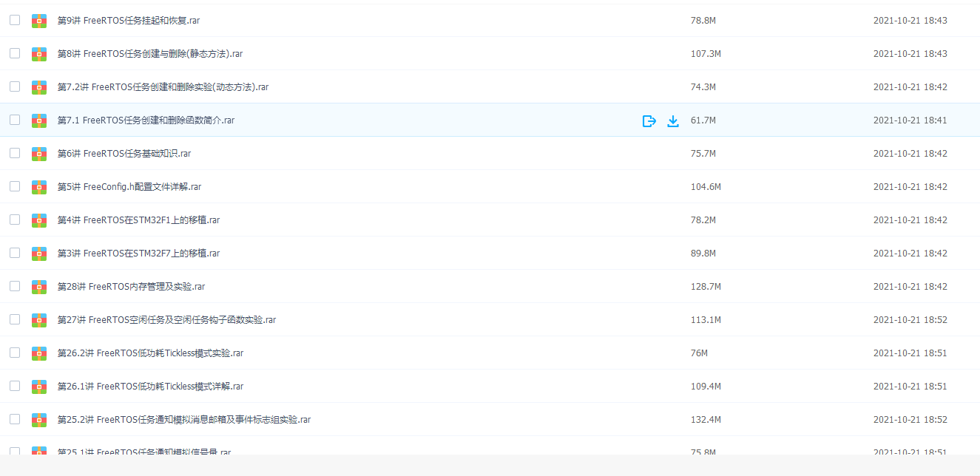Click the 89.8M file size
Viewport: 980px width, 476px height.
(703, 254)
